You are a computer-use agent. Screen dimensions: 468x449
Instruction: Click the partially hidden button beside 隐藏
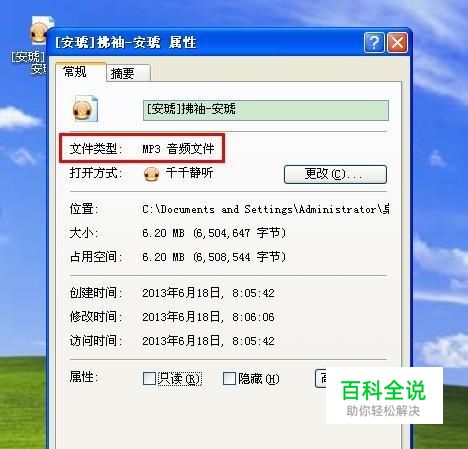coord(320,378)
